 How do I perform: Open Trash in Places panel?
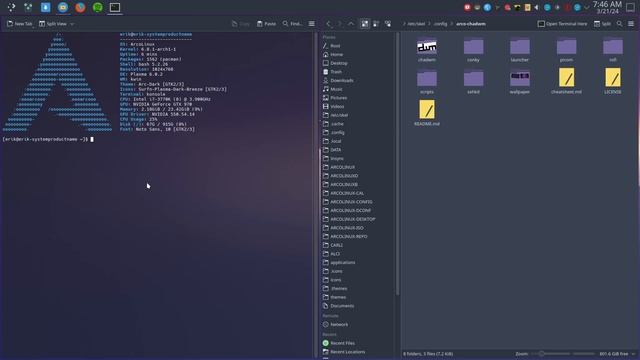click(358, 71)
